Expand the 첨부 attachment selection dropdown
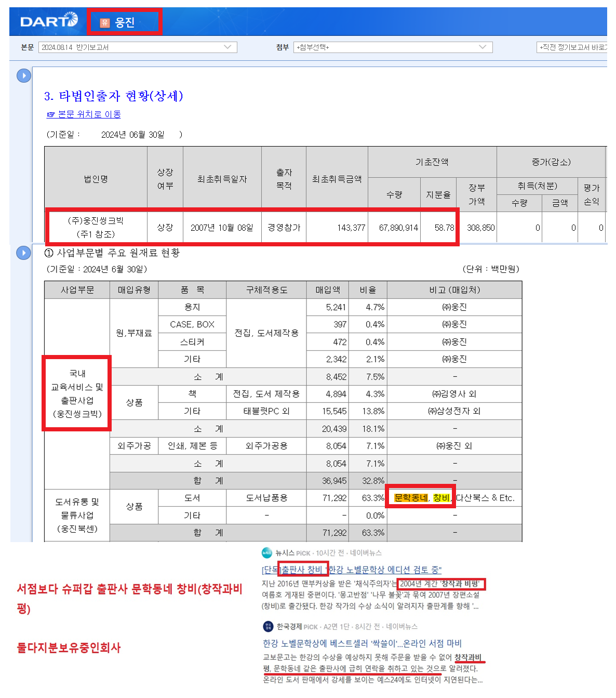This screenshot has width=616, height=698. [392, 47]
